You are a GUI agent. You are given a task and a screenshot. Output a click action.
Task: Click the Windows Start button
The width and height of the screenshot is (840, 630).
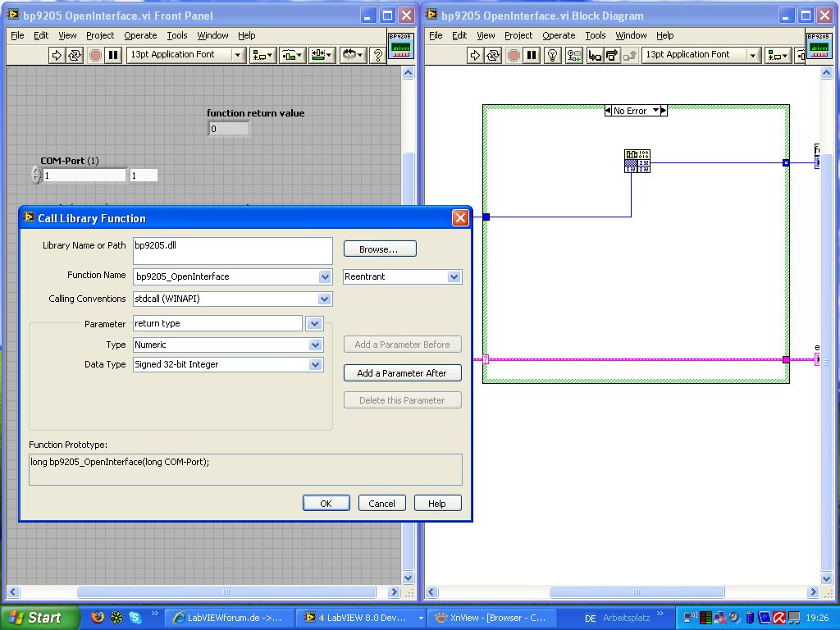(x=39, y=618)
